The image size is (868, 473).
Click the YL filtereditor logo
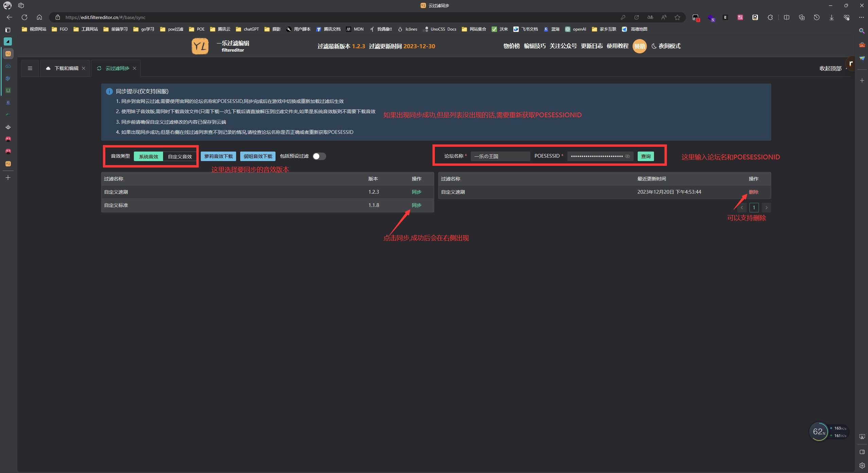[x=200, y=46]
